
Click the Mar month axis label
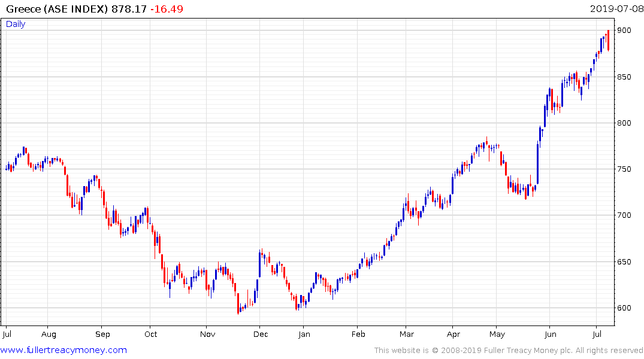click(407, 334)
